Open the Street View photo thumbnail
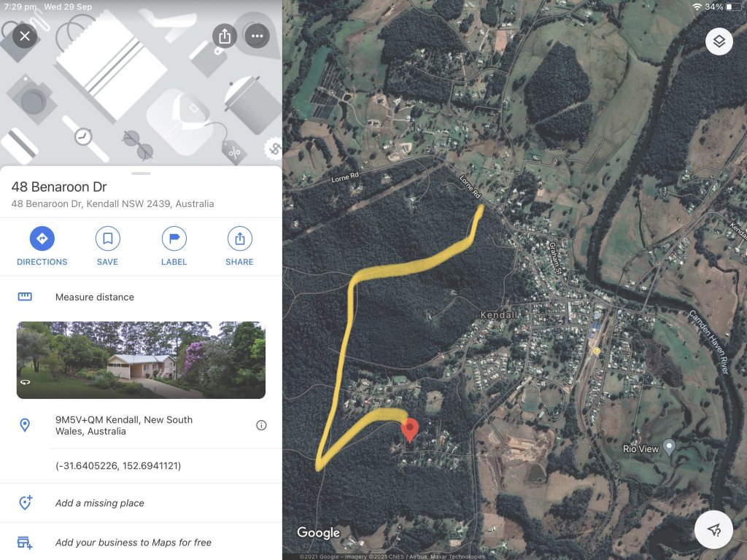747x560 pixels. click(141, 360)
